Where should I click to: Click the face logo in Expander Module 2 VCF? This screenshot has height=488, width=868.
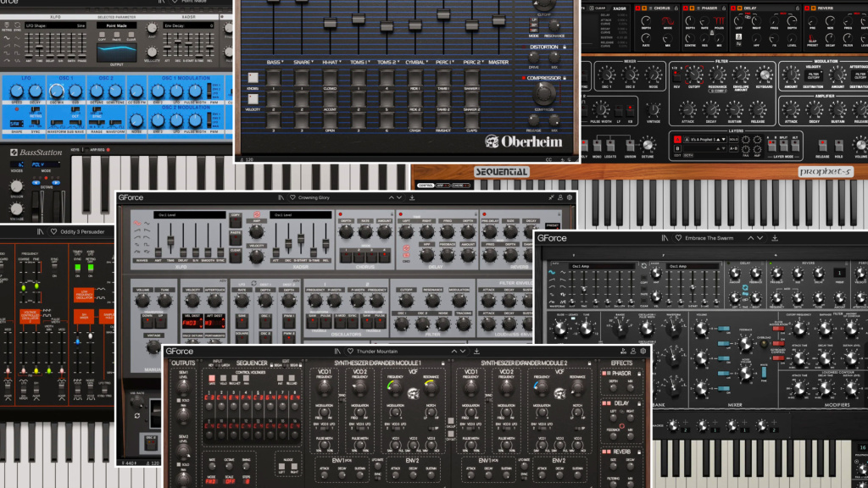[x=559, y=393]
